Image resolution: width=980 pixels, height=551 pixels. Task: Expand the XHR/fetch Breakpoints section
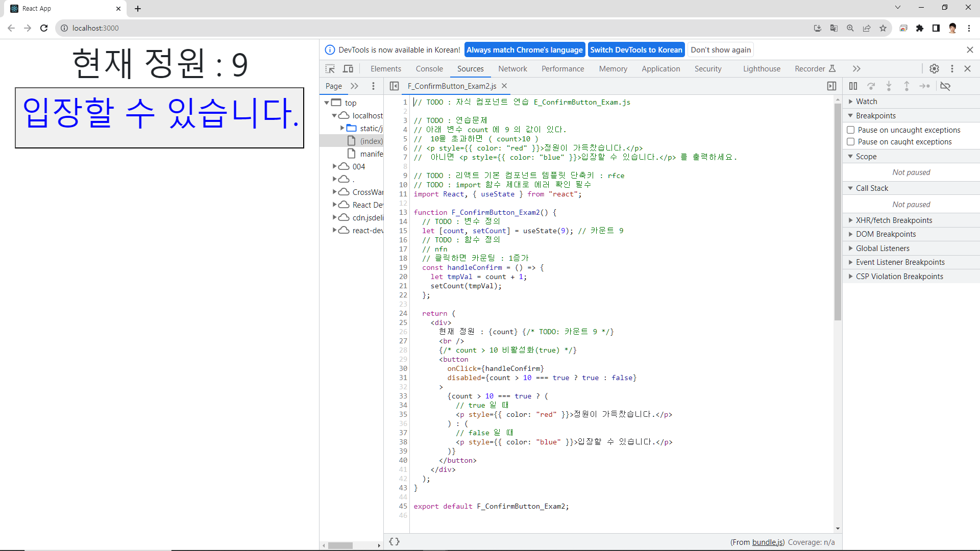(894, 220)
